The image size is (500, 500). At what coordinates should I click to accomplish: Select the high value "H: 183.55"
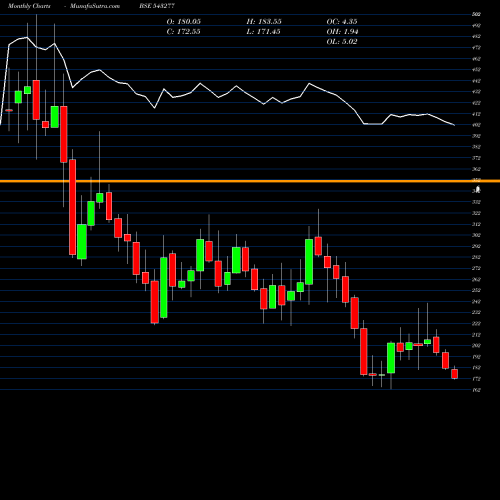tap(264, 22)
